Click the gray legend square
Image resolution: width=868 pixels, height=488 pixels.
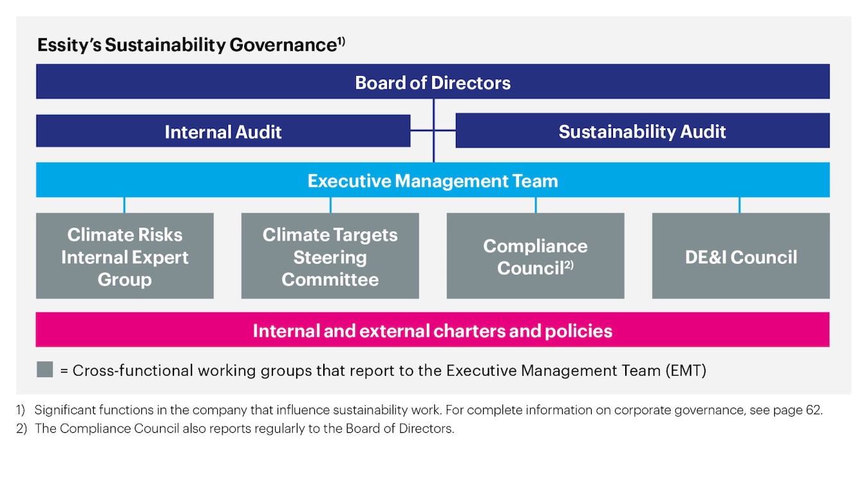44,370
